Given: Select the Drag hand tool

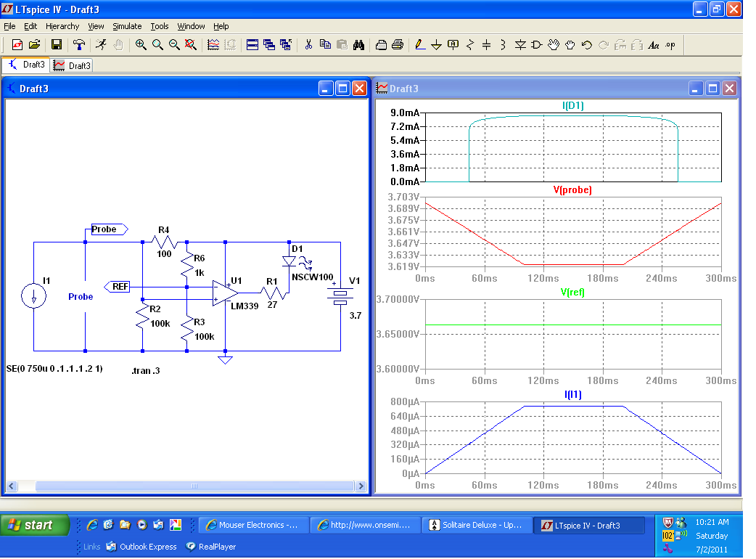Looking at the screenshot, I should [570, 45].
